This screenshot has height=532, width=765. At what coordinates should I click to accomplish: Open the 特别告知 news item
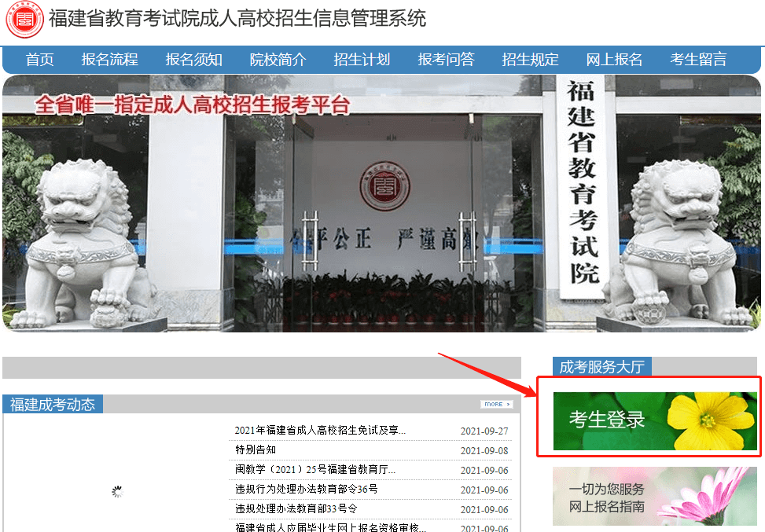point(256,449)
